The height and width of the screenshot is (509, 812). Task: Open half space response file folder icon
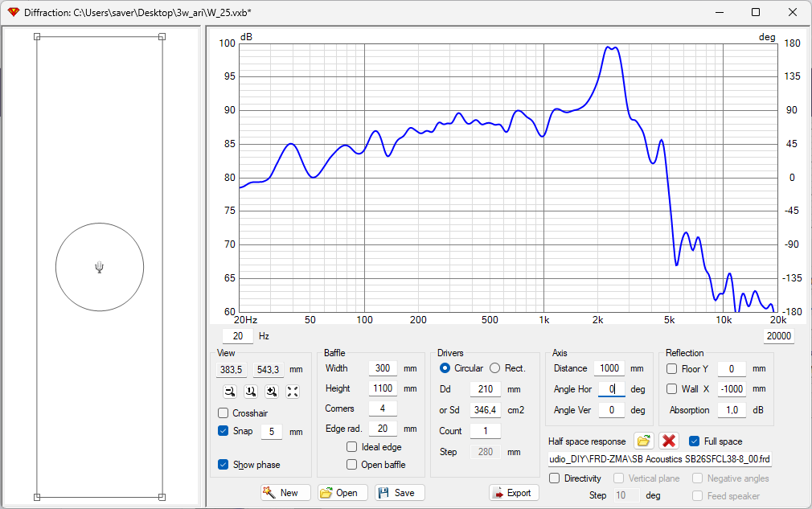coord(644,441)
